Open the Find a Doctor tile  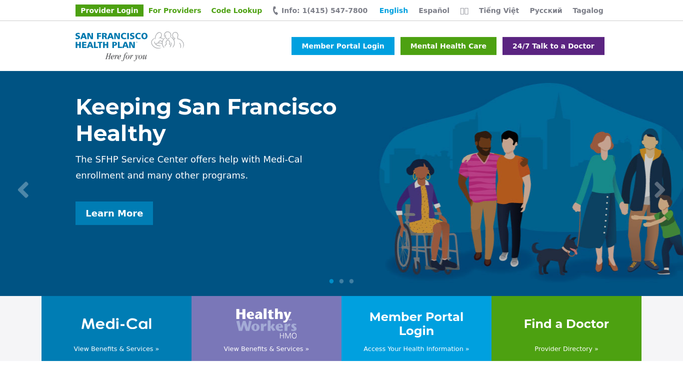pyautogui.click(x=566, y=328)
